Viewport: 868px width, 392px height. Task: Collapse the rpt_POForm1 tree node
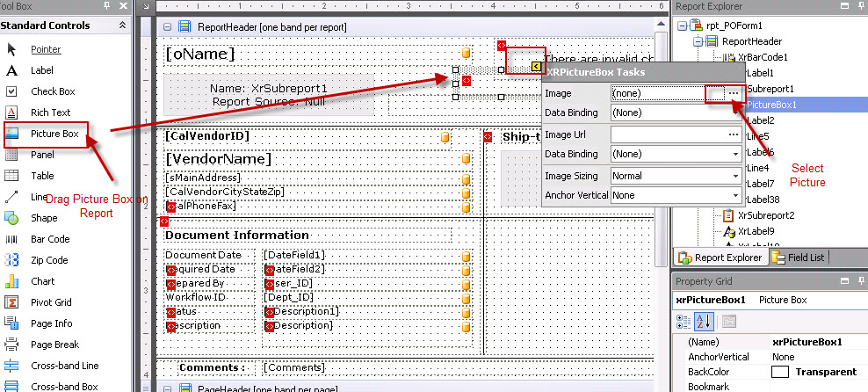pos(682,25)
